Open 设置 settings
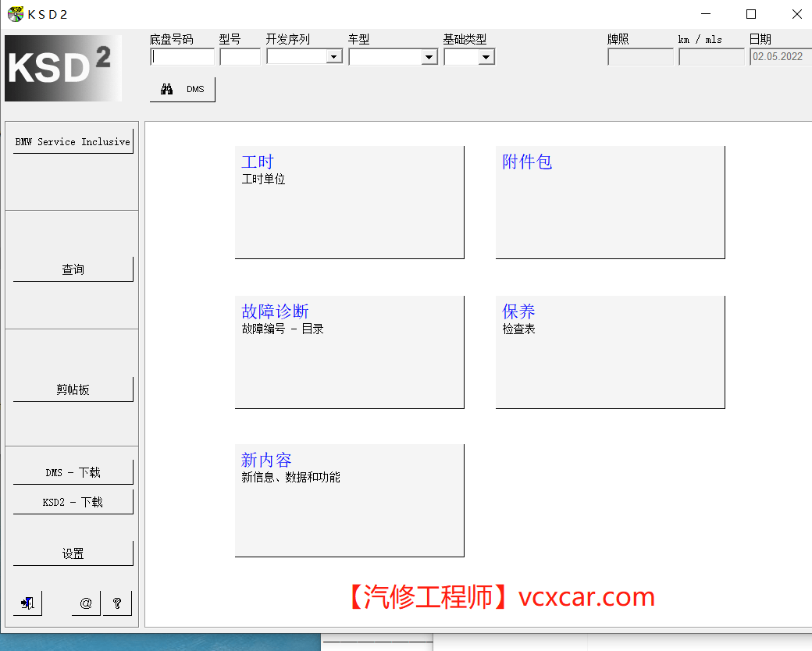 point(73,553)
